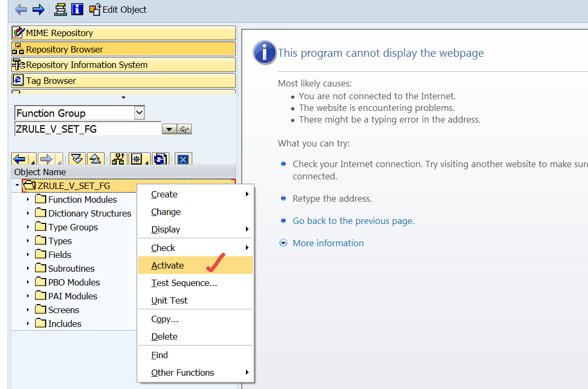Expand Subroutines folder
This screenshot has height=389, width=588.
pyautogui.click(x=28, y=269)
